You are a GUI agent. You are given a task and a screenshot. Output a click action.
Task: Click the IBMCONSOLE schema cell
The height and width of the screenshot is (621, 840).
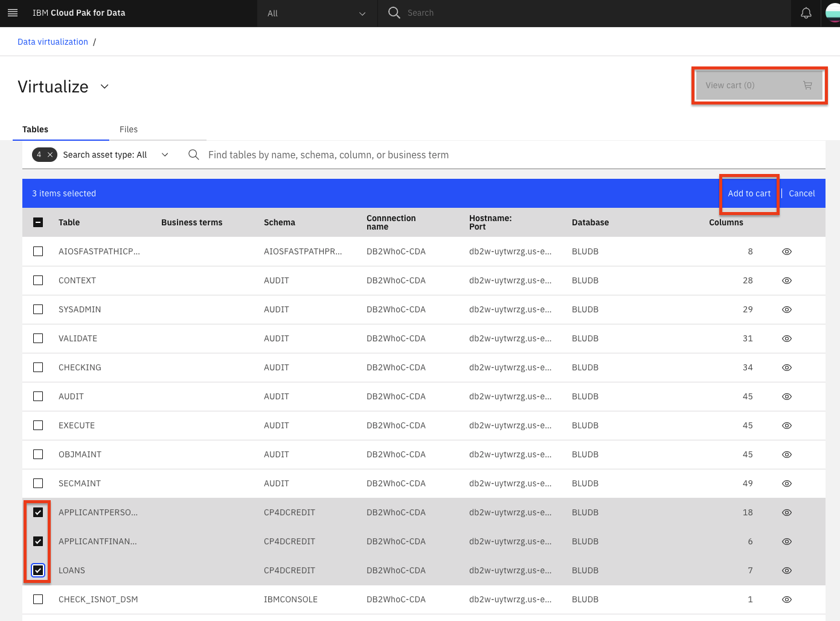(x=290, y=599)
